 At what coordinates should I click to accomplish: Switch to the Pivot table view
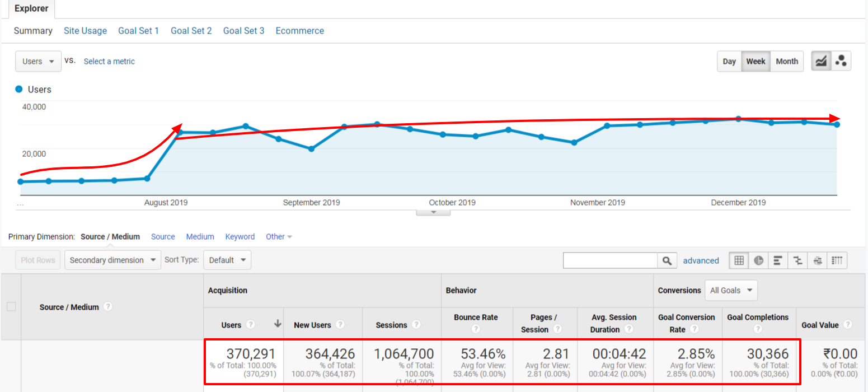[x=837, y=260]
